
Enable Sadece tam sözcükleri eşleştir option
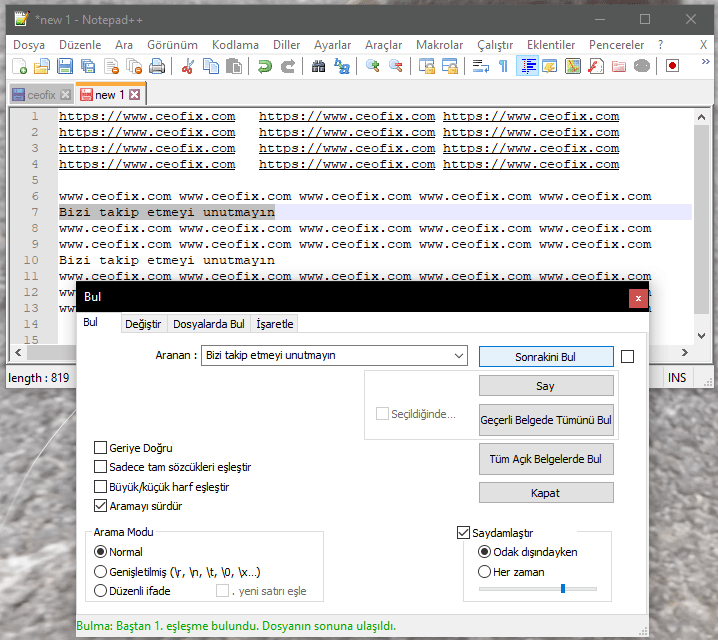click(x=100, y=467)
